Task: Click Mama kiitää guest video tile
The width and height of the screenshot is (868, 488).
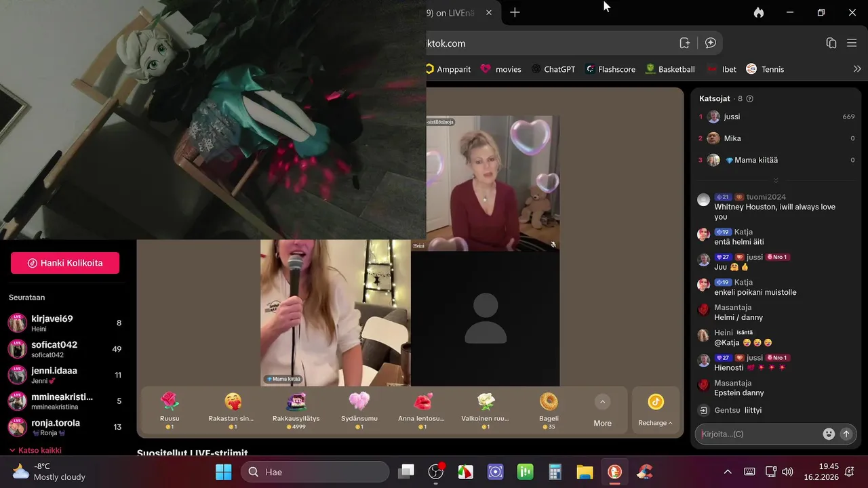Action: coord(336,312)
